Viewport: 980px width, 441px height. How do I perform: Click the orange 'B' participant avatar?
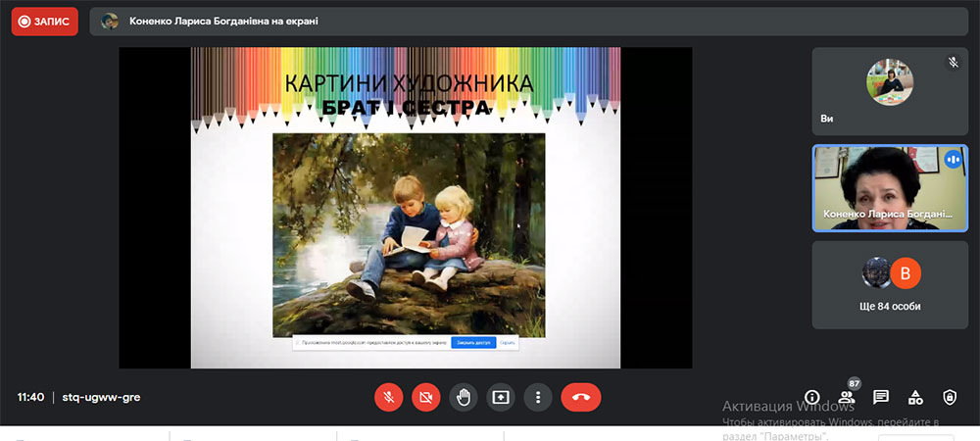(906, 273)
